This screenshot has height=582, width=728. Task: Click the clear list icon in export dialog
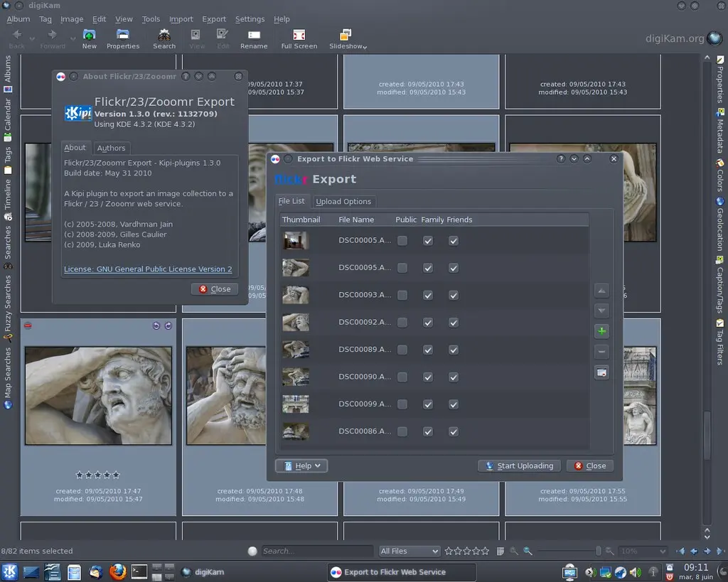601,372
